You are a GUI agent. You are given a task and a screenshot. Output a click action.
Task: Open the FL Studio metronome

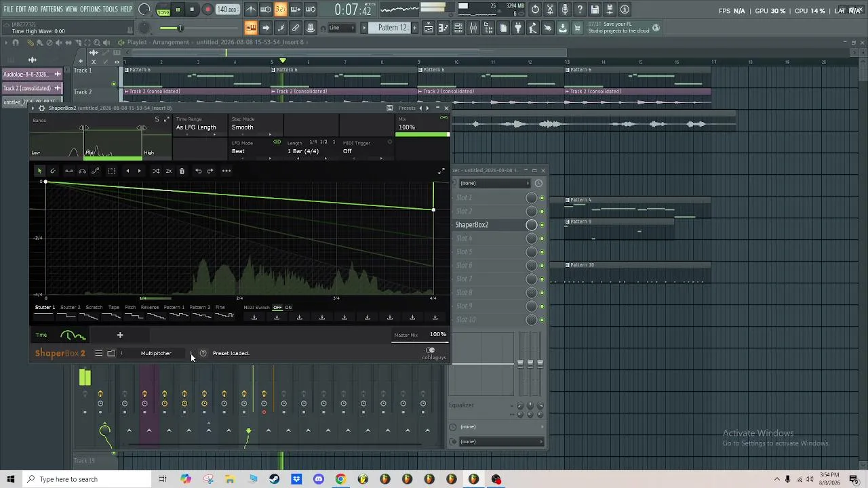(251, 9)
